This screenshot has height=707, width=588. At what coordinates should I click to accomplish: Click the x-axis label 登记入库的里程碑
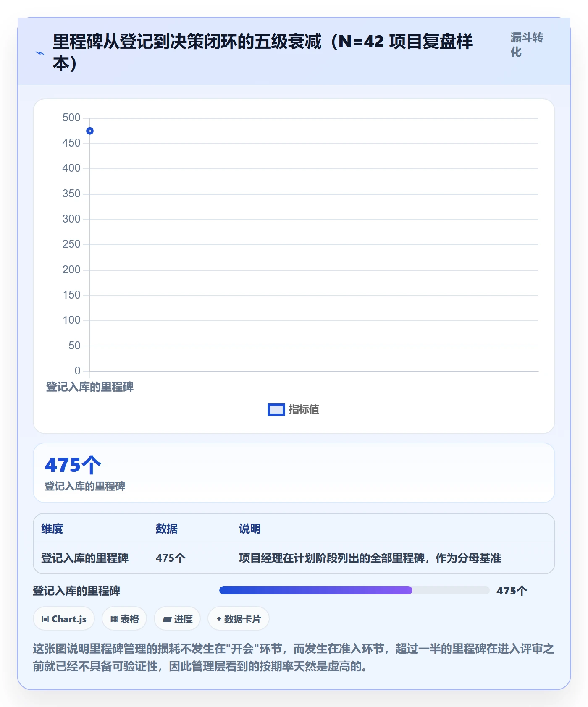89,387
